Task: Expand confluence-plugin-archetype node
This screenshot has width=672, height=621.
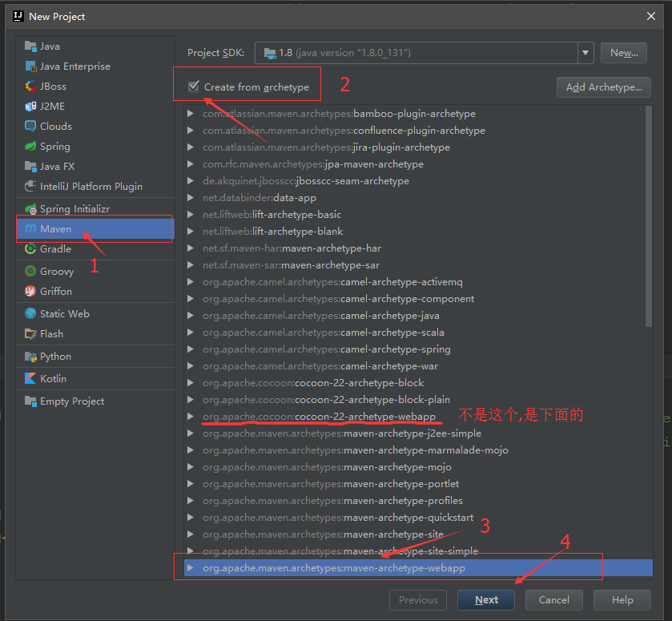Action: (x=191, y=131)
